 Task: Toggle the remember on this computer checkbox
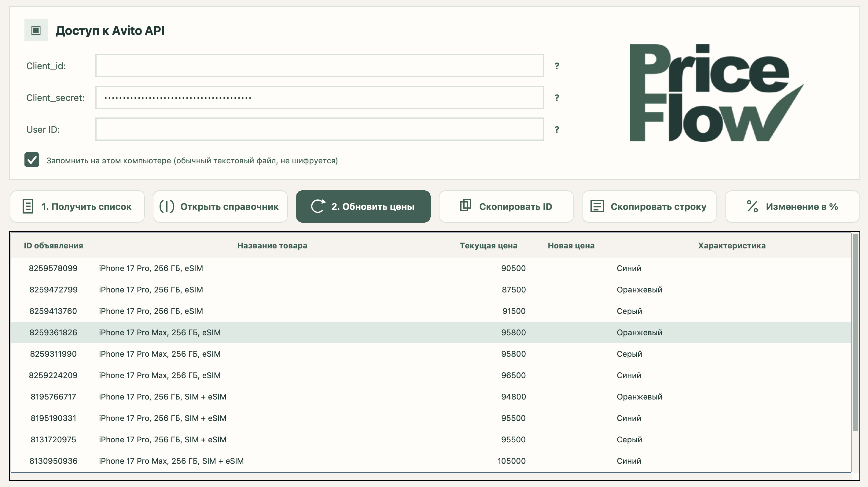click(32, 160)
